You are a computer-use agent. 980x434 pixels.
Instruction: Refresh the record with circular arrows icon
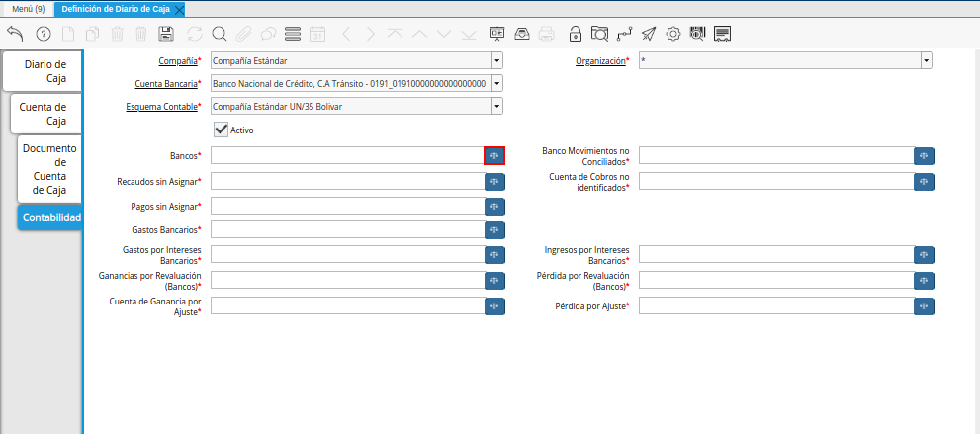tap(195, 34)
